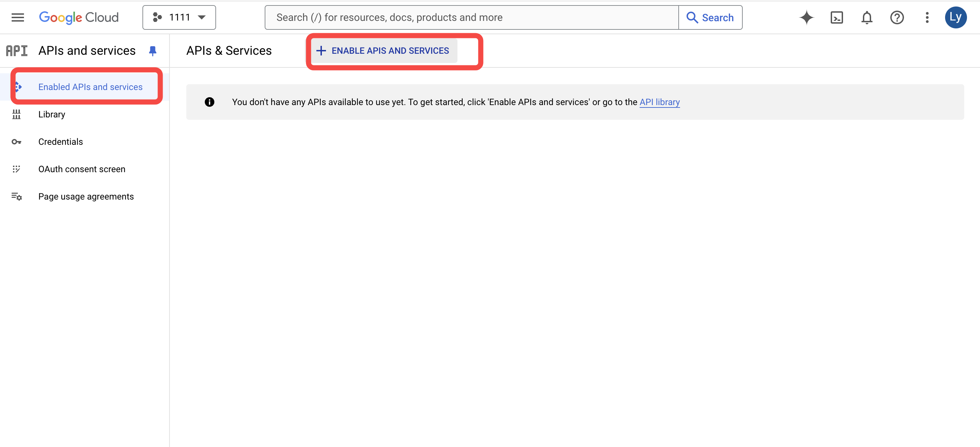Click the APIs & Services heading
This screenshot has width=980, height=447.
[229, 51]
